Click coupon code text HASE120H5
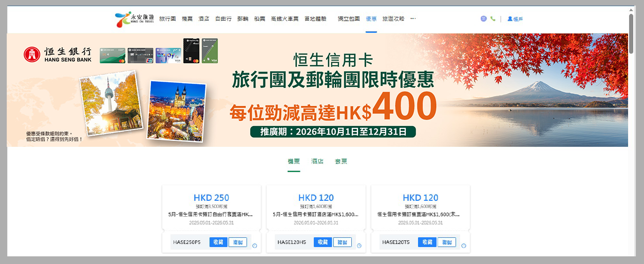 tap(292, 242)
